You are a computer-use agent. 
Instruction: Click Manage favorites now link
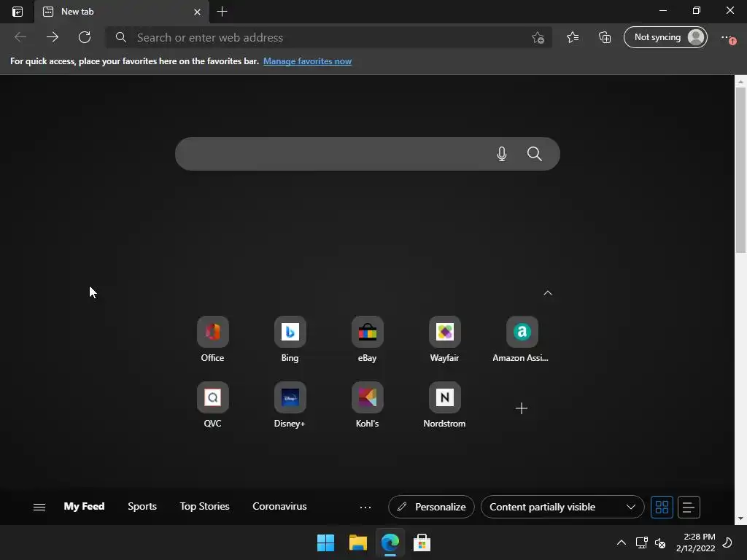pyautogui.click(x=307, y=61)
